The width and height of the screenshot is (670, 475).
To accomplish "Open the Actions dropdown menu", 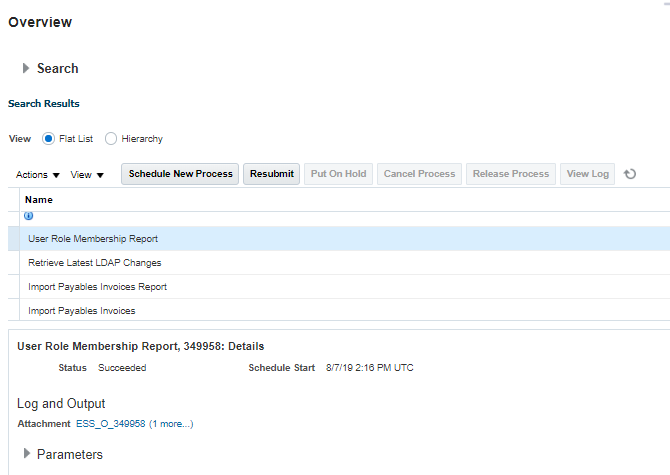I will tap(38, 175).
